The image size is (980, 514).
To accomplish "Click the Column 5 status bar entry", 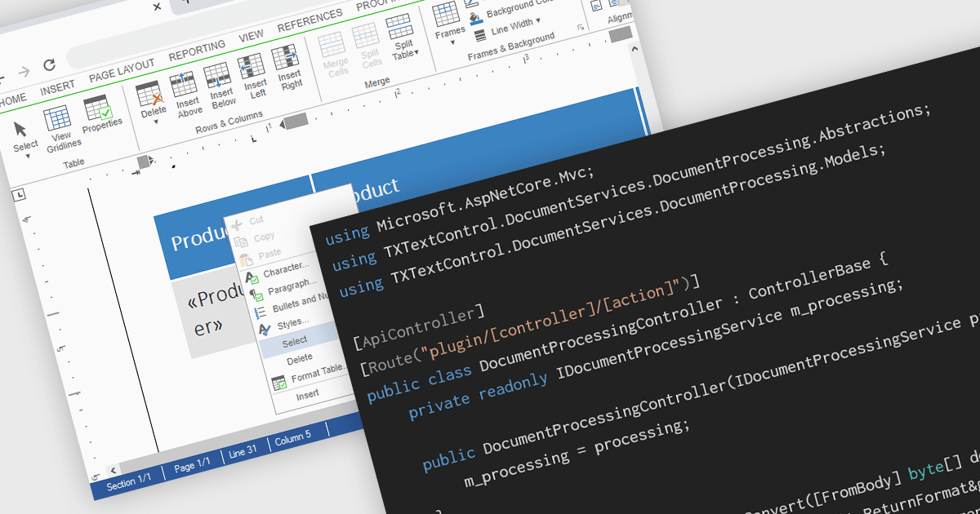I will pyautogui.click(x=292, y=437).
